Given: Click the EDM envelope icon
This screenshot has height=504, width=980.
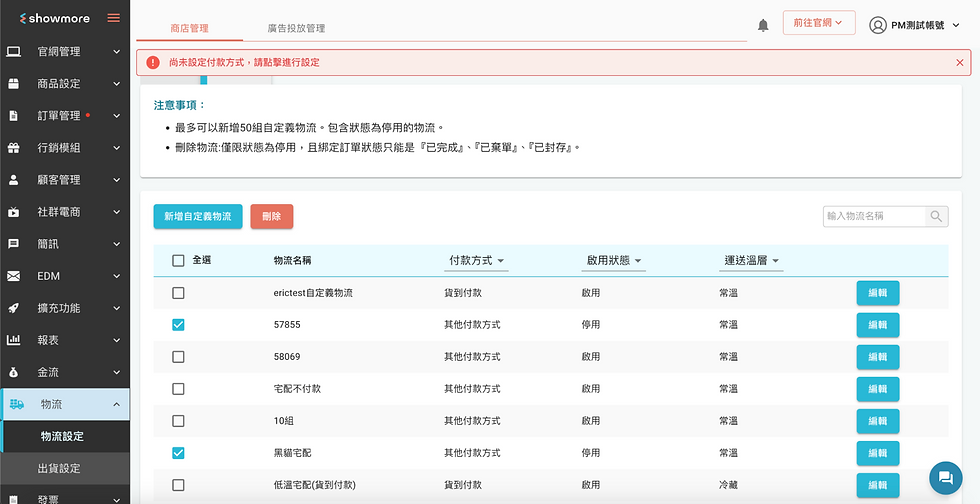Looking at the screenshot, I should [x=14, y=276].
